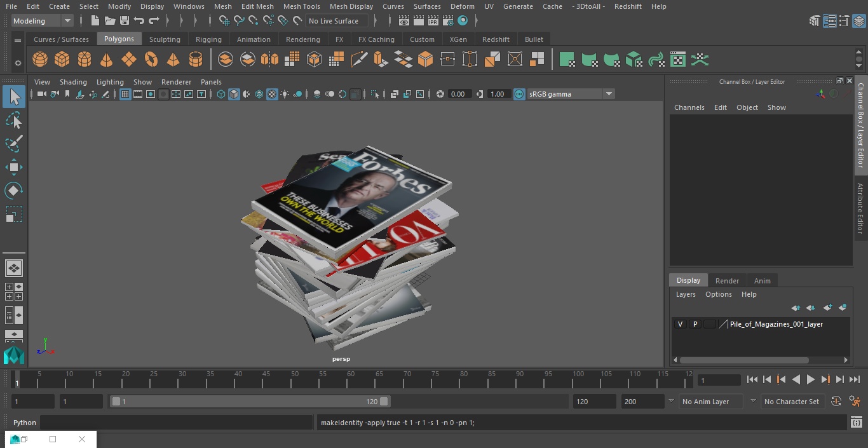
Task: Open the Redshift menu in menu bar
Action: tap(628, 6)
